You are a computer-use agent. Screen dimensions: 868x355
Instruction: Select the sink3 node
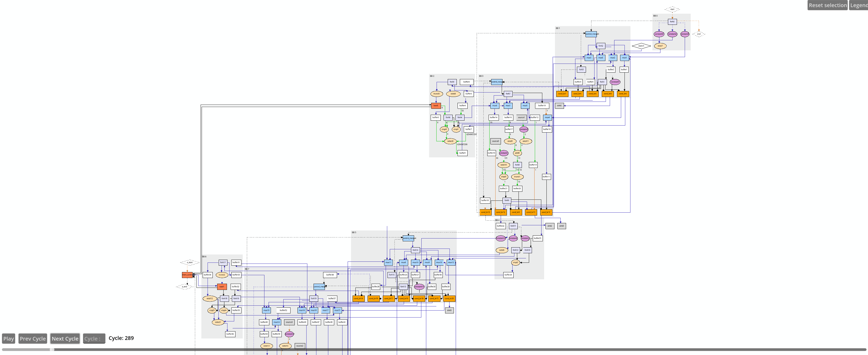point(561,226)
